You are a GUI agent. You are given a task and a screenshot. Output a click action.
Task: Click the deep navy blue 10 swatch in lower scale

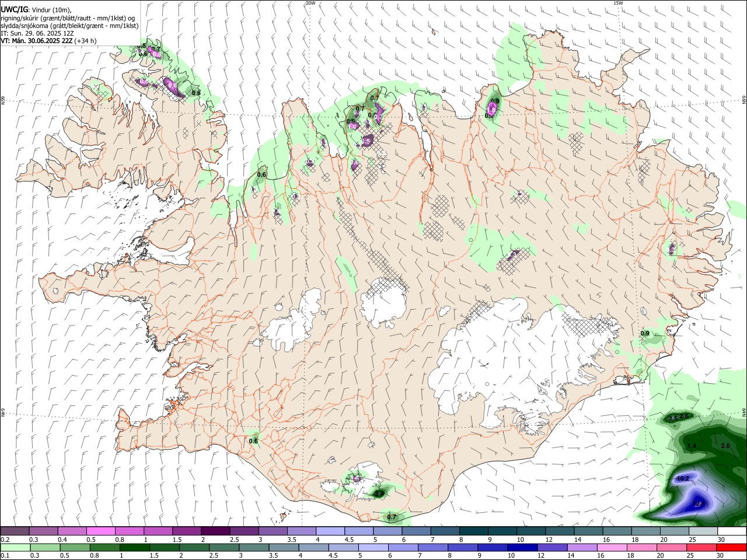522,547
